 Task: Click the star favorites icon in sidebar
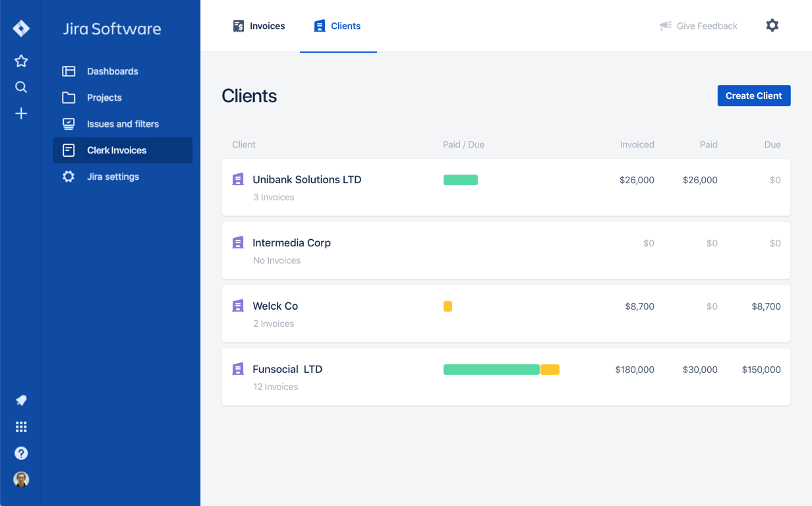(21, 61)
